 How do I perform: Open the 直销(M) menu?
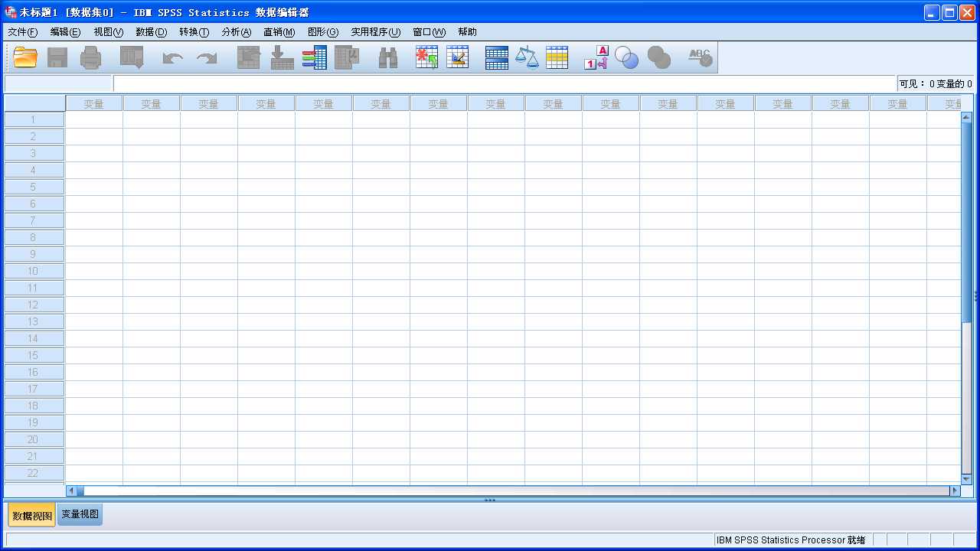coord(279,32)
